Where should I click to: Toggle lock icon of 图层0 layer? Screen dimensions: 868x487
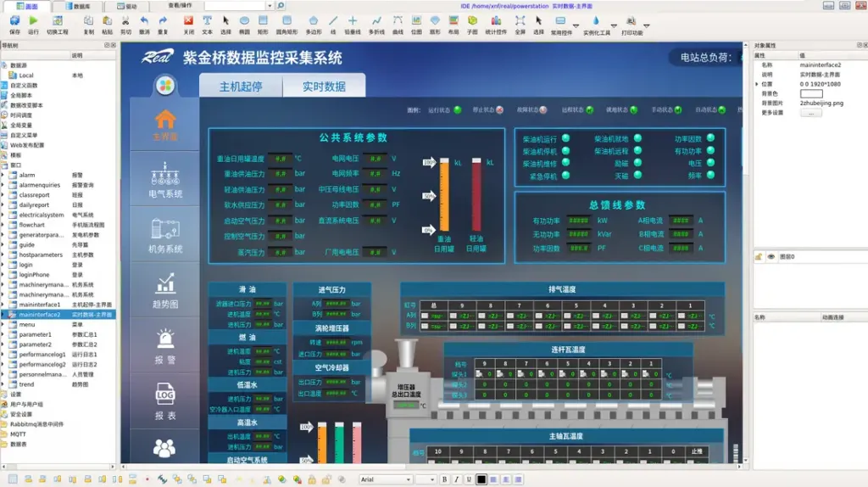pyautogui.click(x=759, y=256)
